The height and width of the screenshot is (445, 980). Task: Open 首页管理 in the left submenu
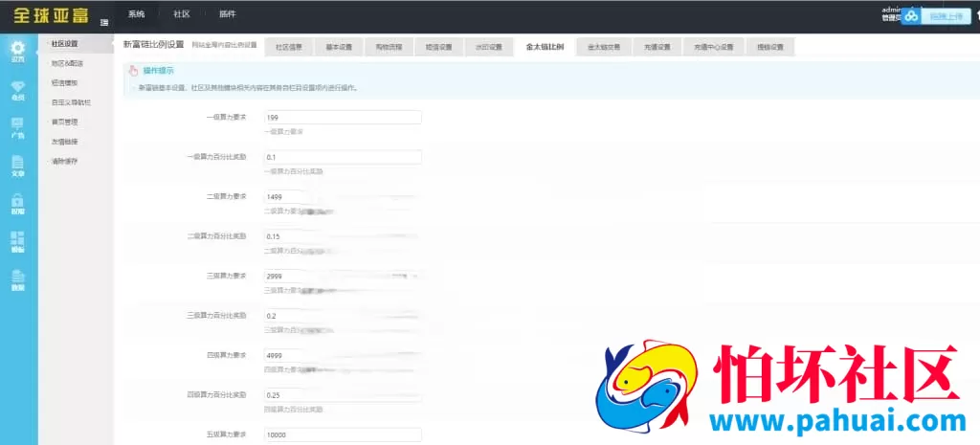(64, 122)
